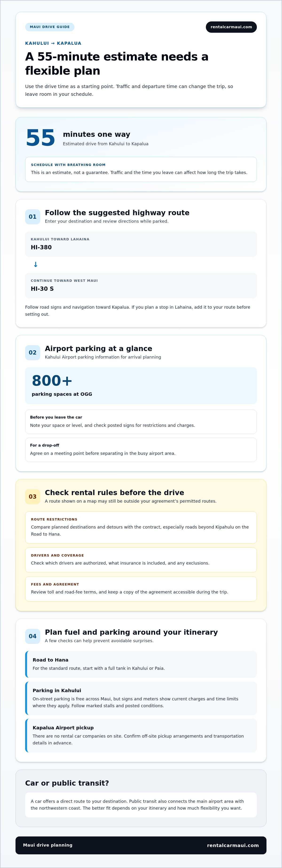Click the Maui Drive Guide badge

click(50, 27)
